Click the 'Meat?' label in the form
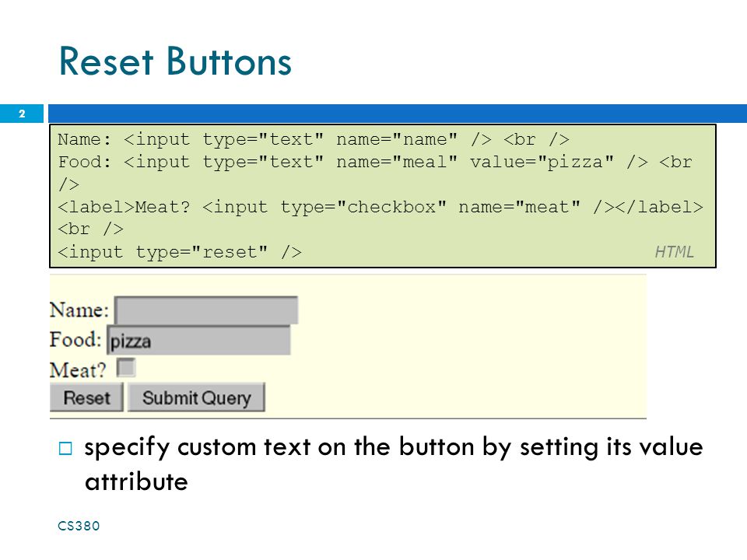Image resolution: width=747 pixels, height=560 pixels. coord(78,370)
